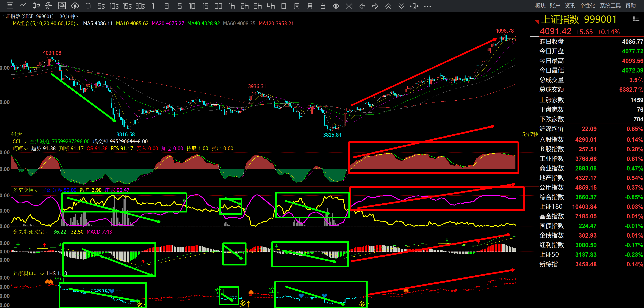Open the 系统工具 menu
The height and width of the screenshot is (308, 644).
pos(610,6)
